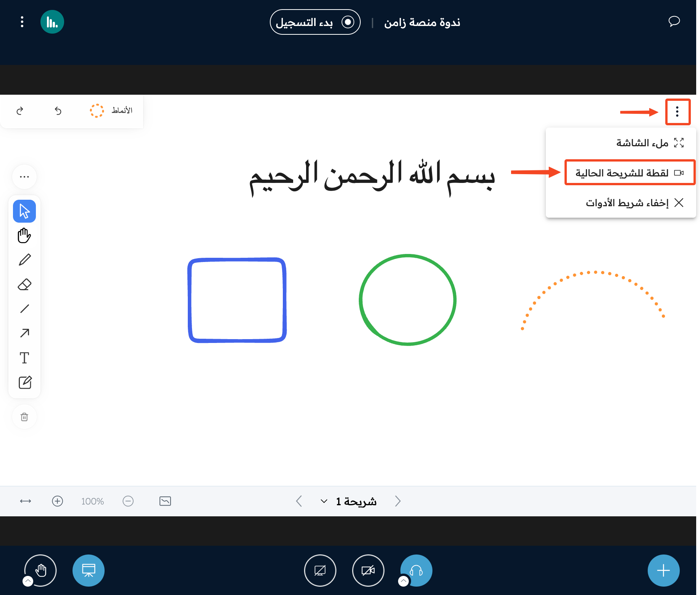Select the hand pan tool
This screenshot has width=700, height=595.
[x=24, y=236]
